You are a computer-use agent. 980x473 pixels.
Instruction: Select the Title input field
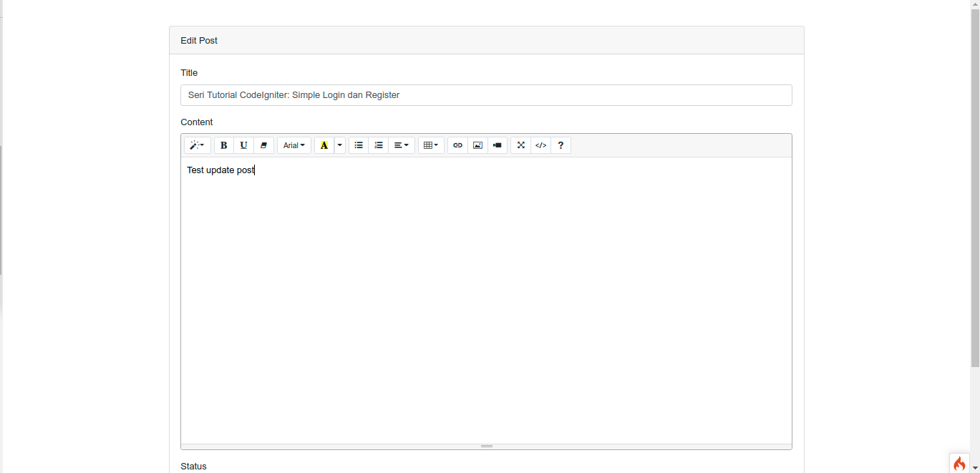[x=486, y=94]
